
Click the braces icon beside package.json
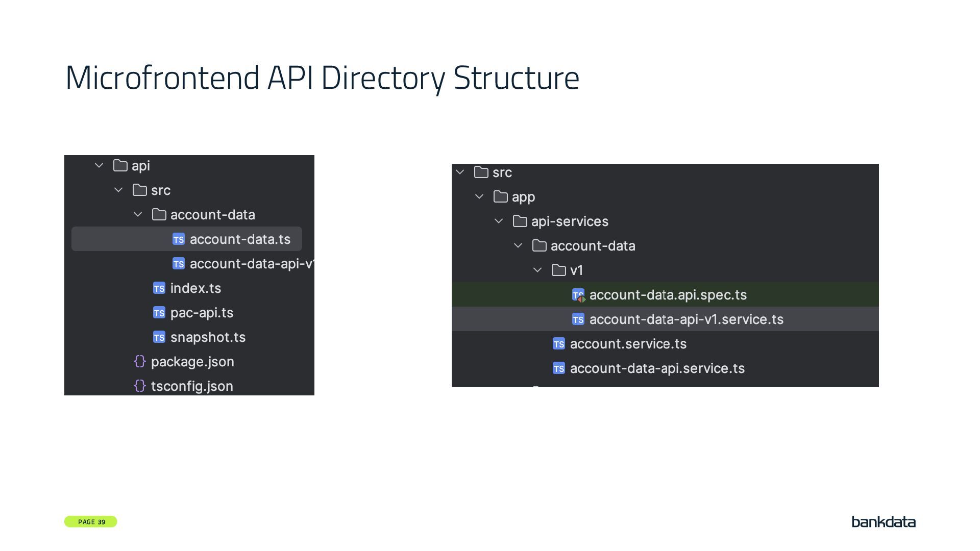point(139,362)
